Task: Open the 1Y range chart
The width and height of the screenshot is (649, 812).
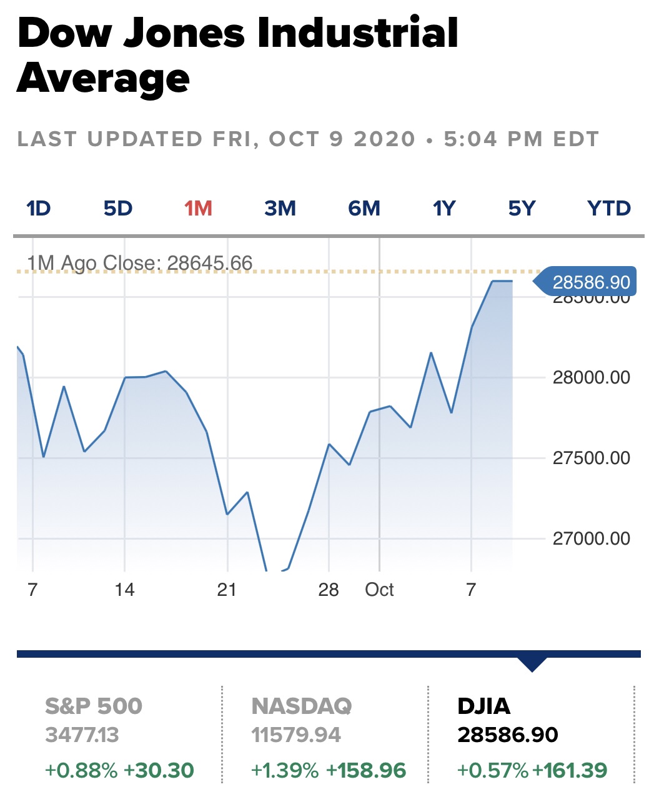Action: pos(444,208)
